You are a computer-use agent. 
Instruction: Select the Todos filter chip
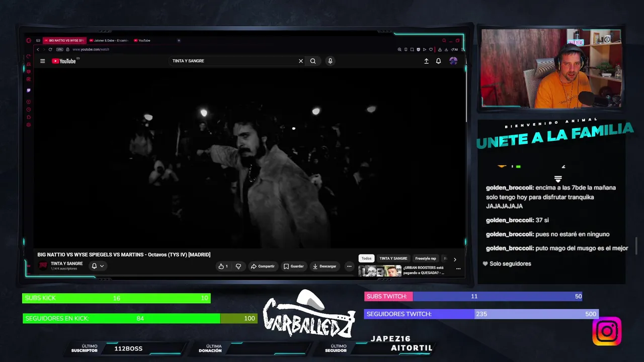366,258
